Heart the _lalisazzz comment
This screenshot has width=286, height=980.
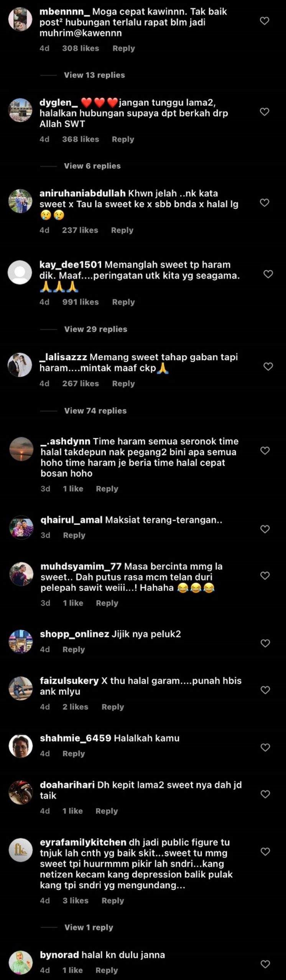coord(268,367)
